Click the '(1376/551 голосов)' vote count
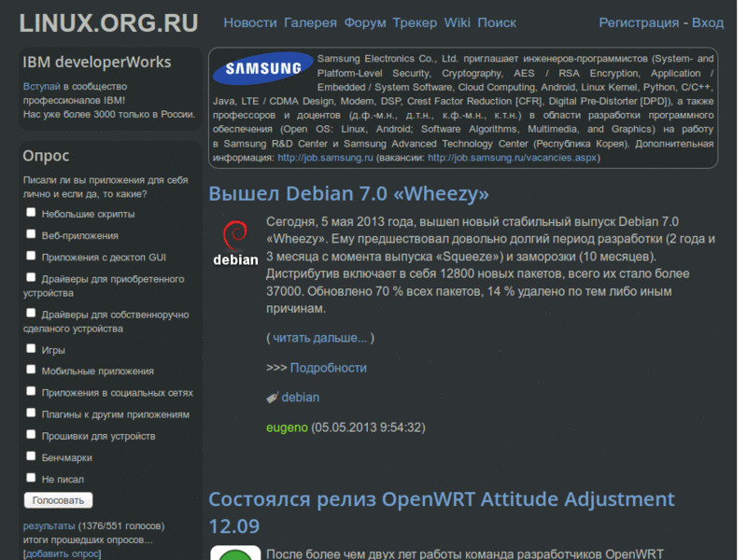Viewport: 747px width, 560px height. pyautogui.click(x=121, y=526)
